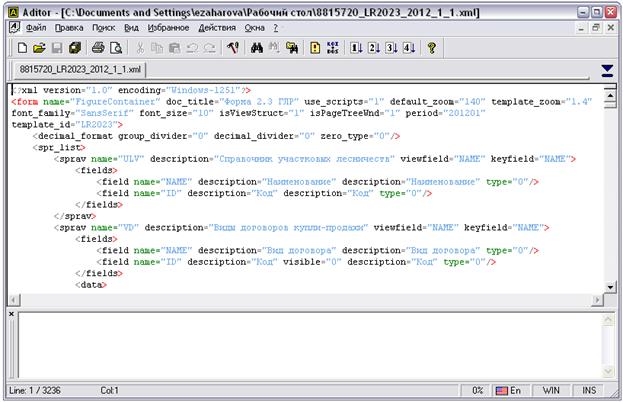Close the output panel with its X button

[12, 314]
